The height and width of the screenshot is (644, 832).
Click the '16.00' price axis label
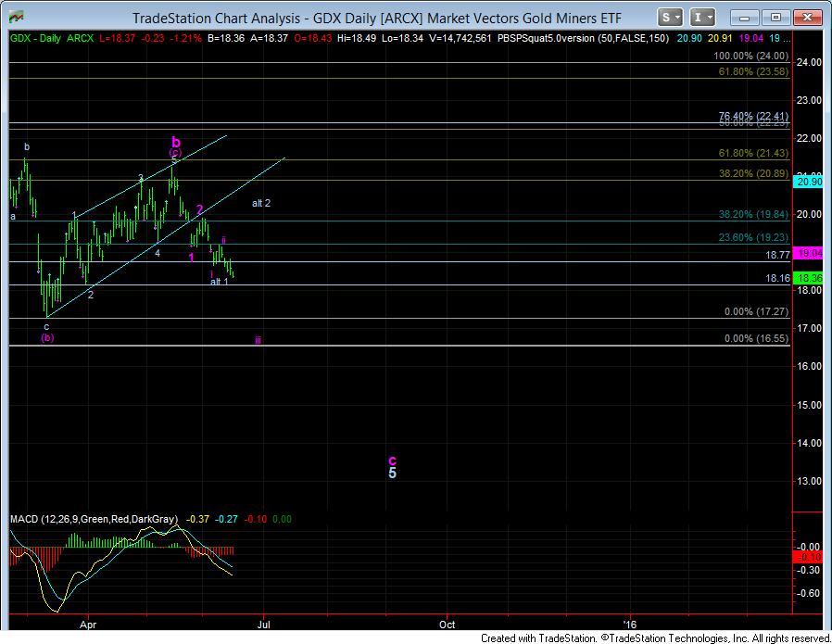[x=809, y=367]
